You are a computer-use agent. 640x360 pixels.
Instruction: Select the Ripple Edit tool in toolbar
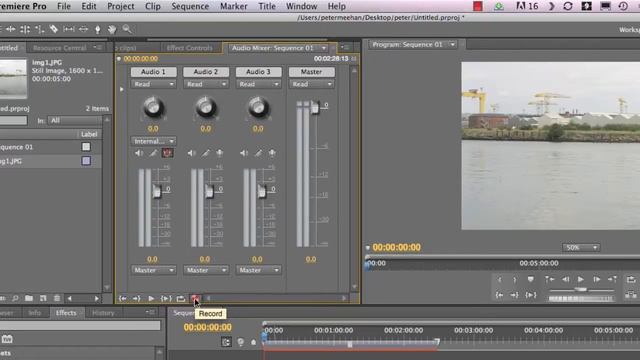[x=10, y=29]
